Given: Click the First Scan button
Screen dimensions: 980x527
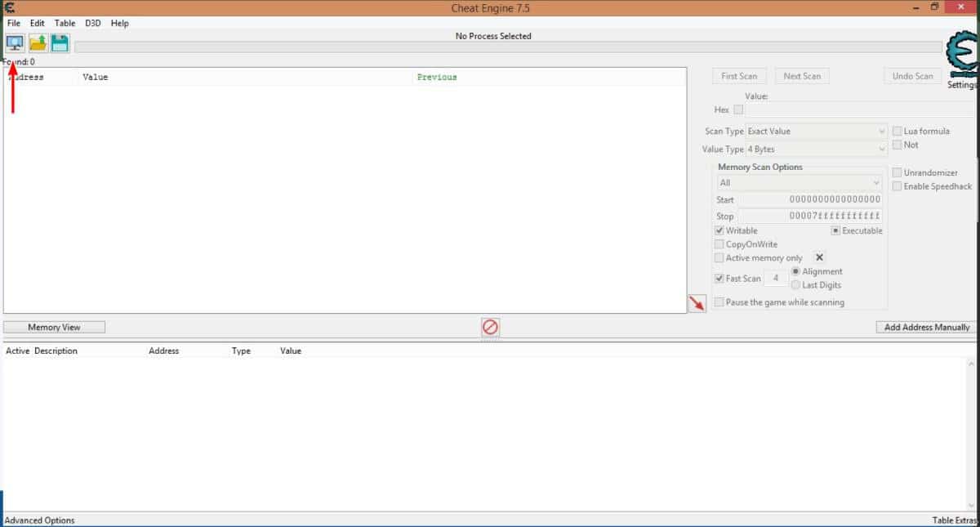Looking at the screenshot, I should click(739, 76).
